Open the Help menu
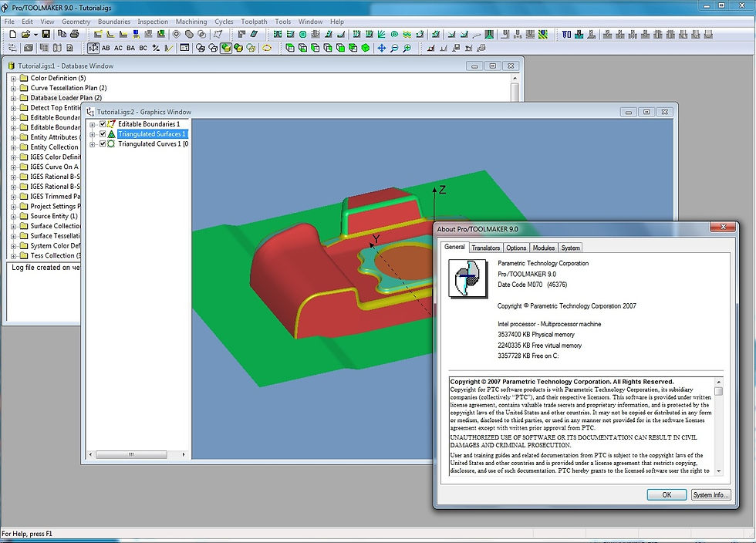Screen dimensions: 756x543 click(x=337, y=22)
